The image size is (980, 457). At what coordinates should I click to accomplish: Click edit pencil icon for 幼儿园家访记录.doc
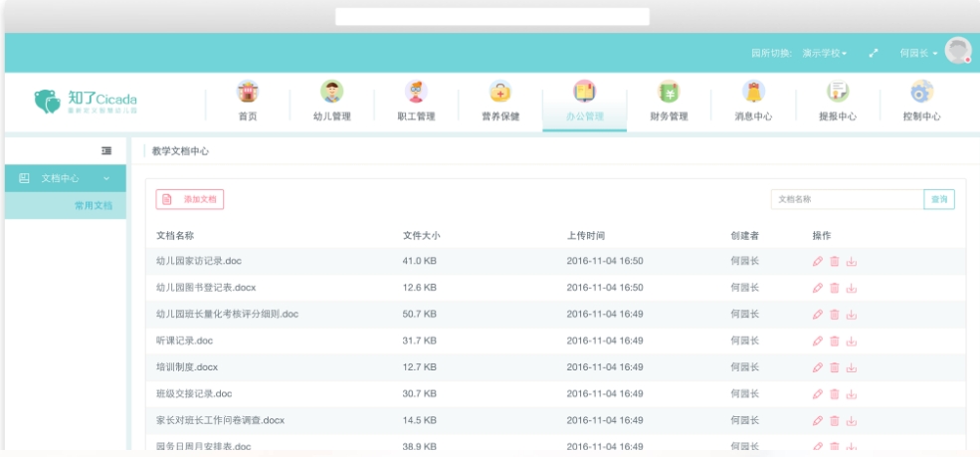(x=818, y=261)
